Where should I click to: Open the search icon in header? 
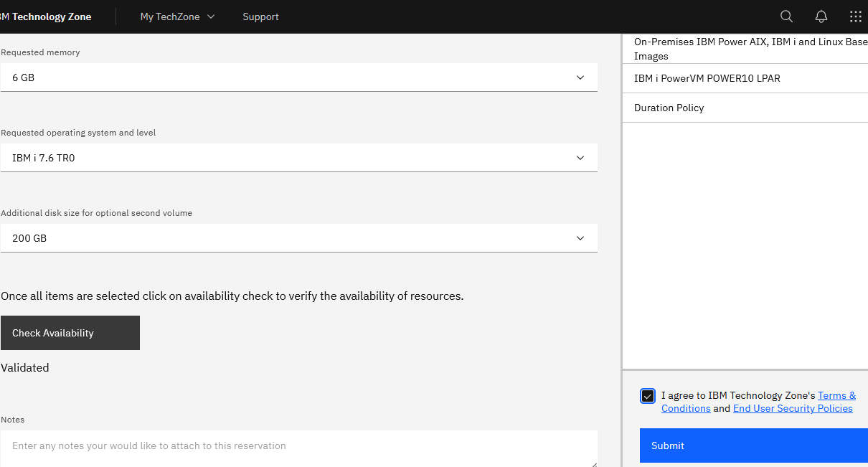[786, 16]
